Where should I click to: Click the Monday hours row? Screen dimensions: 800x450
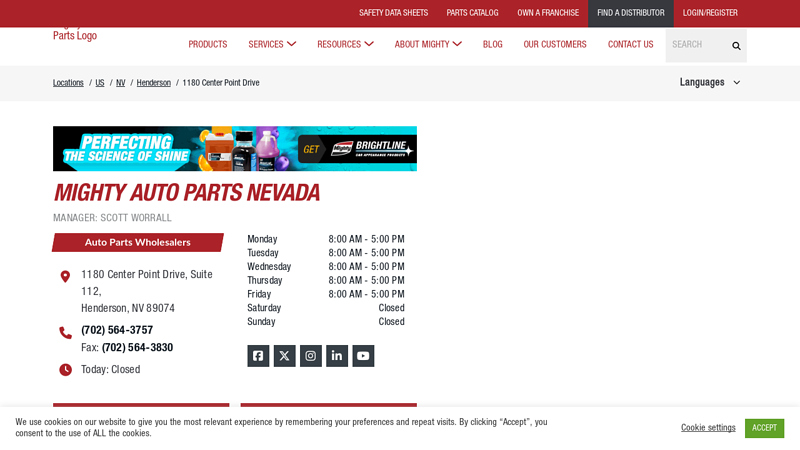[x=326, y=239]
